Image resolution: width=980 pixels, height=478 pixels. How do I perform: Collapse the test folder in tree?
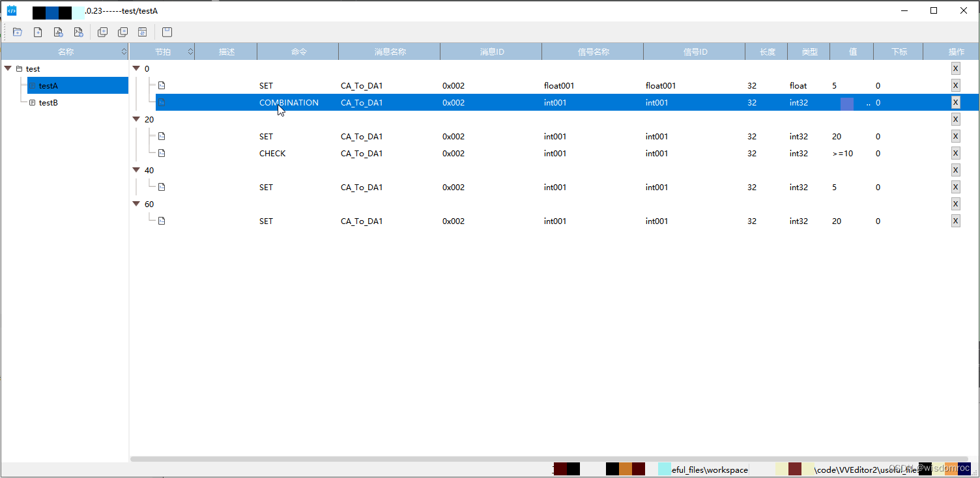coord(8,68)
